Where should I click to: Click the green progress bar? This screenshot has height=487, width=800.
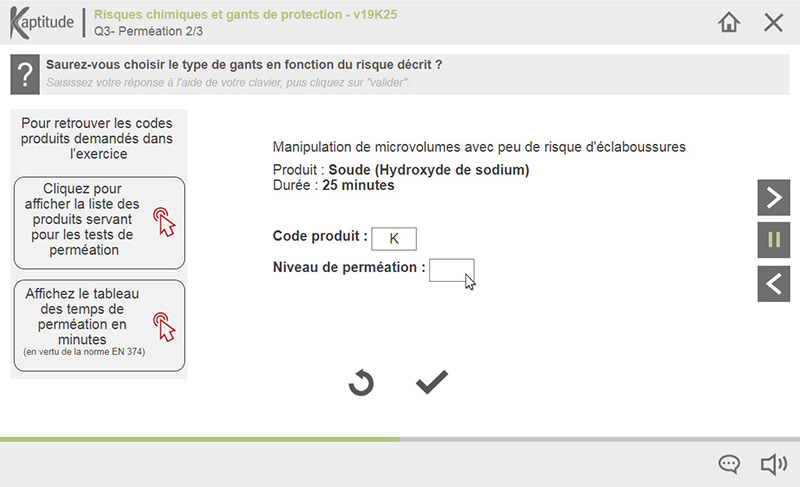[x=200, y=439]
